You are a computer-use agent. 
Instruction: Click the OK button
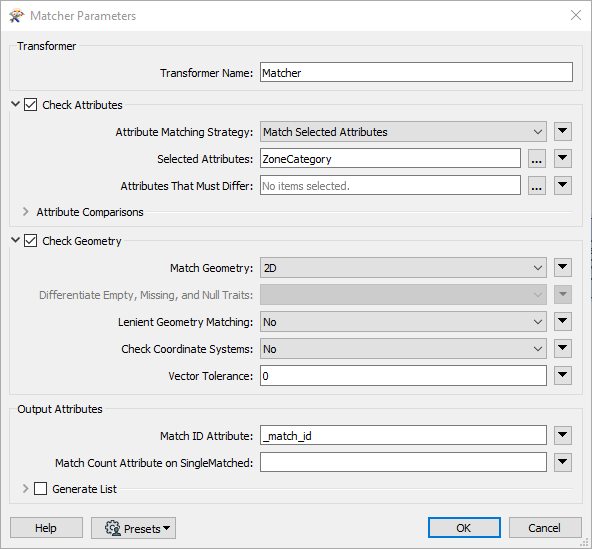click(x=464, y=527)
